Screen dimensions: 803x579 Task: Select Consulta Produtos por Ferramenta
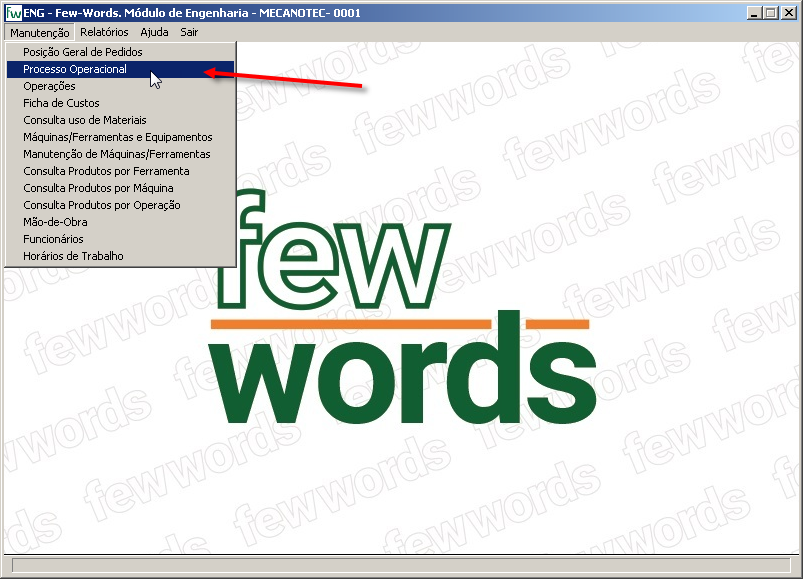120,171
